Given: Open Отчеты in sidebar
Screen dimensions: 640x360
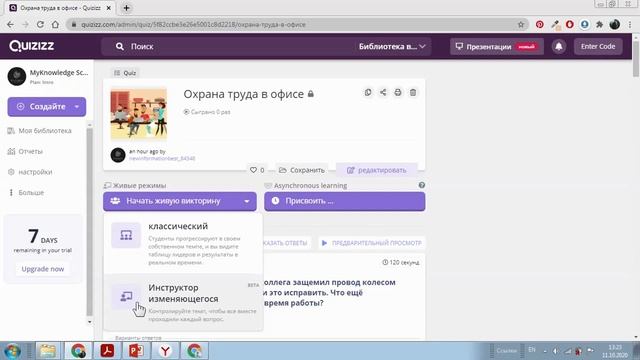Looking at the screenshot, I should click(25, 151).
